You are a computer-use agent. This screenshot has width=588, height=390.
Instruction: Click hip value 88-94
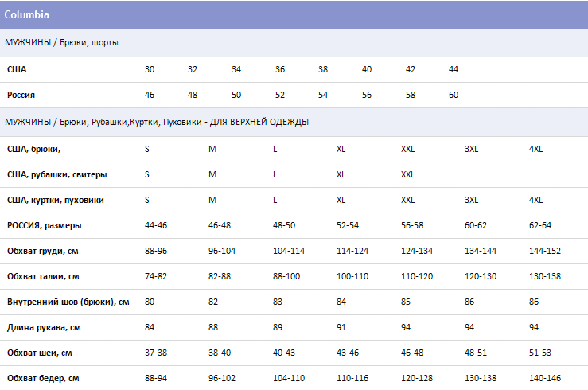156,379
